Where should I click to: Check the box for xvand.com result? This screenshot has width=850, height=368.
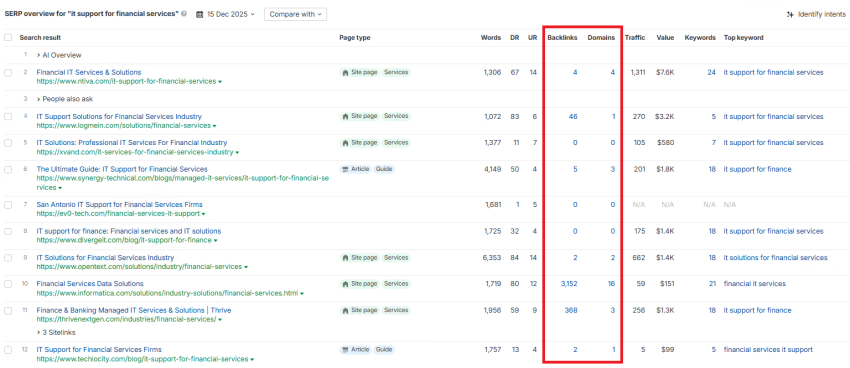8,143
